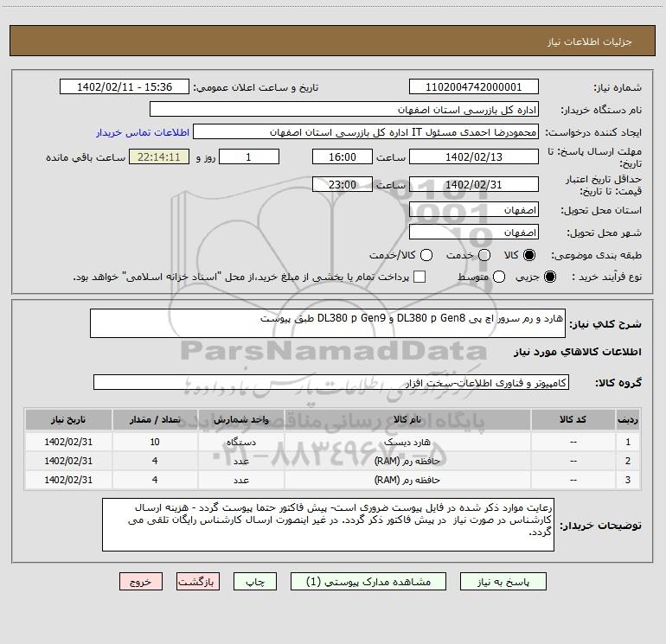Image resolution: width=666 pixels, height=644 pixels.
Task: Click the بازگشت back button
Action: click(198, 582)
